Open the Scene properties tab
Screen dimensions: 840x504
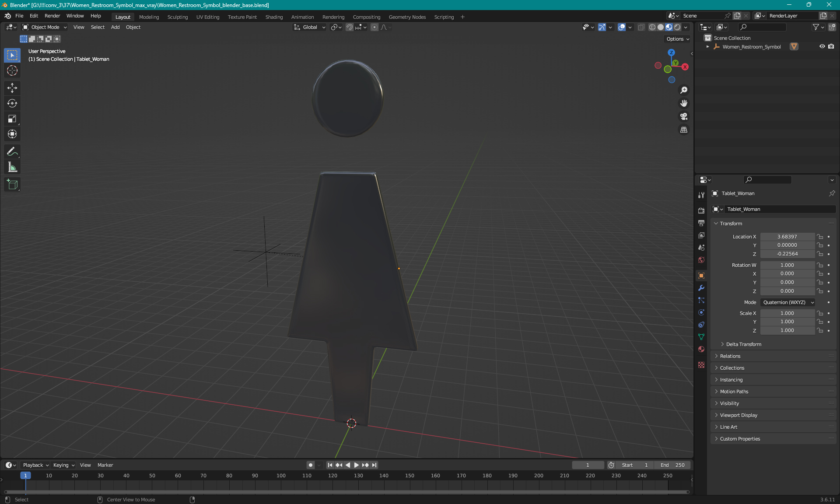pos(701,248)
